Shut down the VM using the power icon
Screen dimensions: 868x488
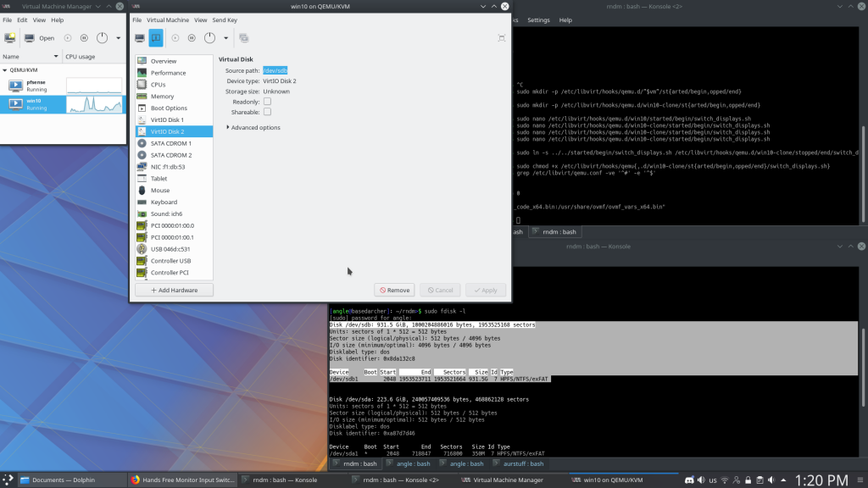[x=210, y=37]
